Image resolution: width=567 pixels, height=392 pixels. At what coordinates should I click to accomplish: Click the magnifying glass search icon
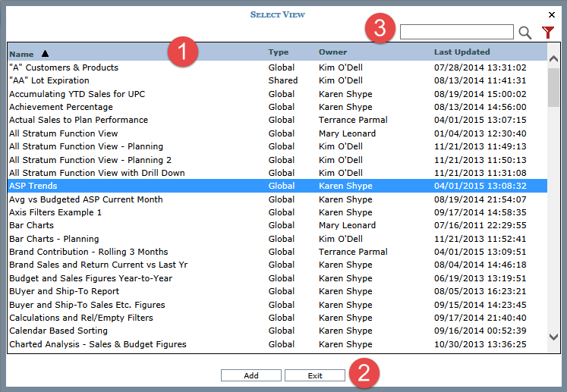pos(524,33)
